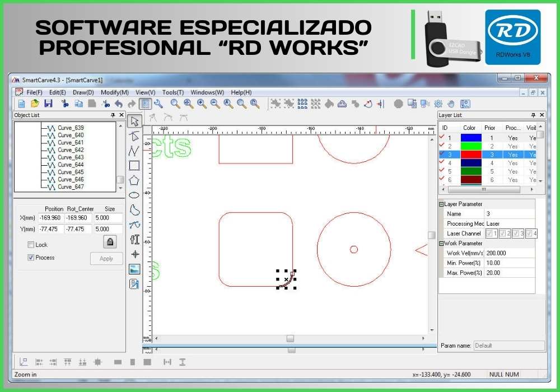
Task: Click Object List scroll-up arrow
Action: 121,126
